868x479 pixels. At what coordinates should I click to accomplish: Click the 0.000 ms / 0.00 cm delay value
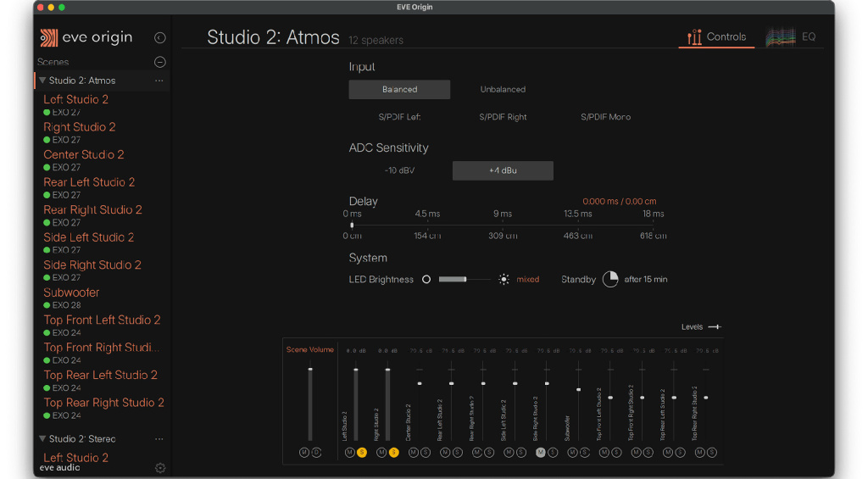pyautogui.click(x=619, y=202)
